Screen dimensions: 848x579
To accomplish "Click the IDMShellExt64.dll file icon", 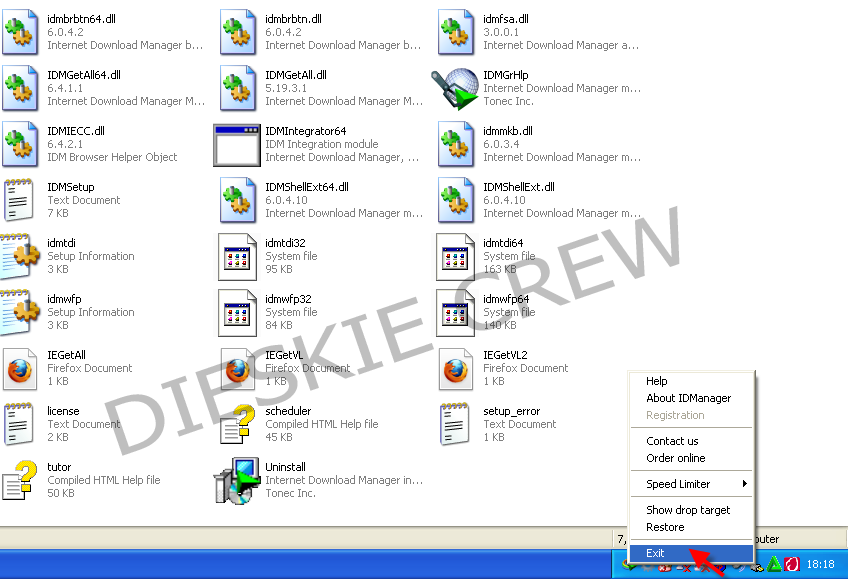I will 238,200.
